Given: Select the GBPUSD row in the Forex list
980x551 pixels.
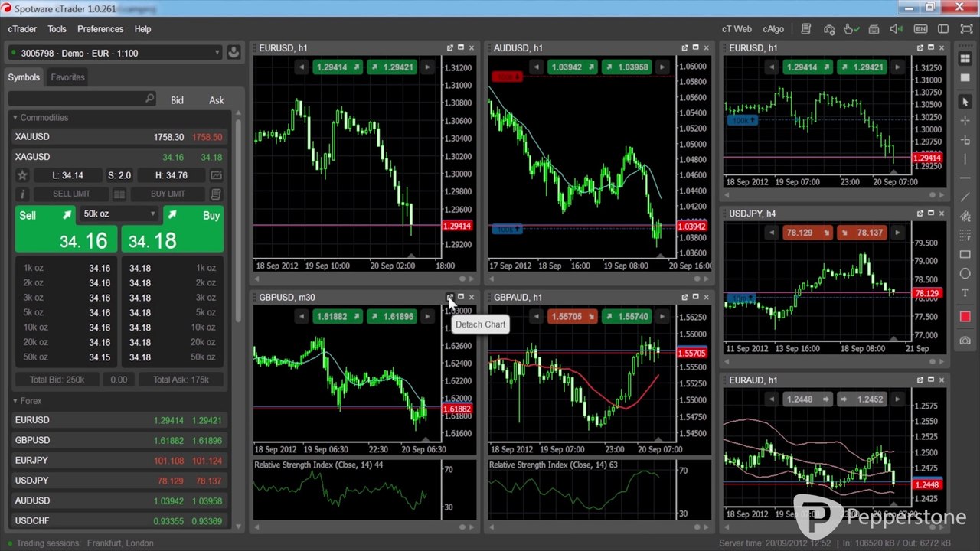Looking at the screenshot, I should 120,440.
